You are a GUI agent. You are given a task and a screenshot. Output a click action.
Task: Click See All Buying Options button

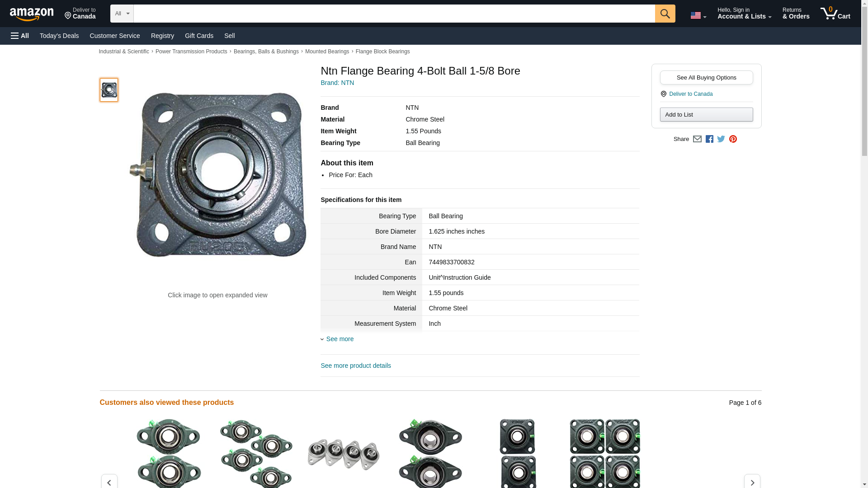click(706, 77)
